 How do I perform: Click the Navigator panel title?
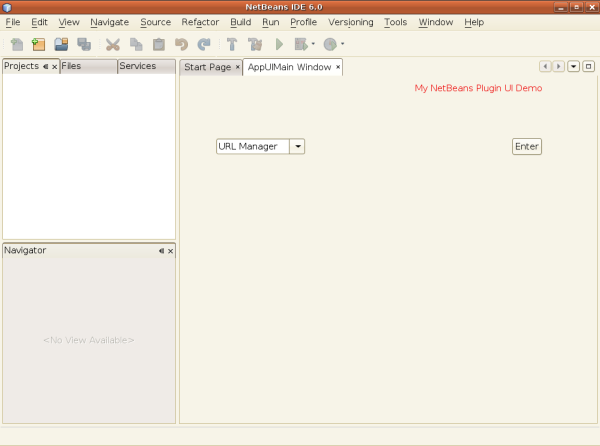(x=25, y=251)
